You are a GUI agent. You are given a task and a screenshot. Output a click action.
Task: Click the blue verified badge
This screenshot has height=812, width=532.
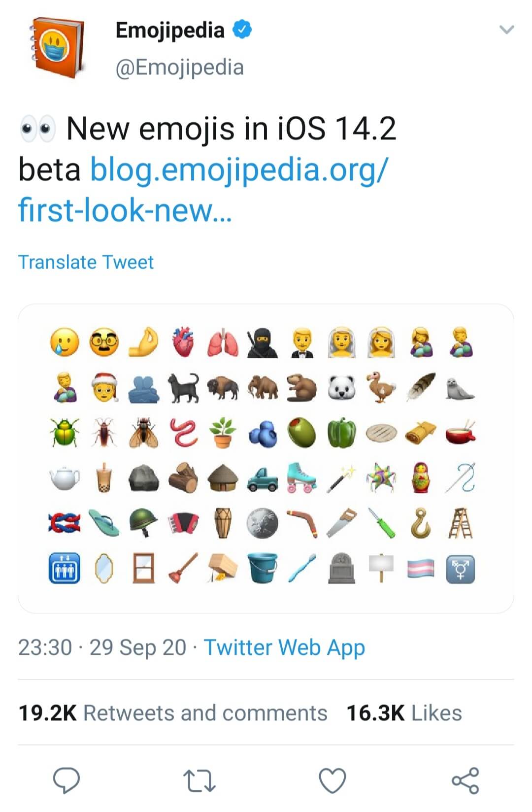click(242, 30)
